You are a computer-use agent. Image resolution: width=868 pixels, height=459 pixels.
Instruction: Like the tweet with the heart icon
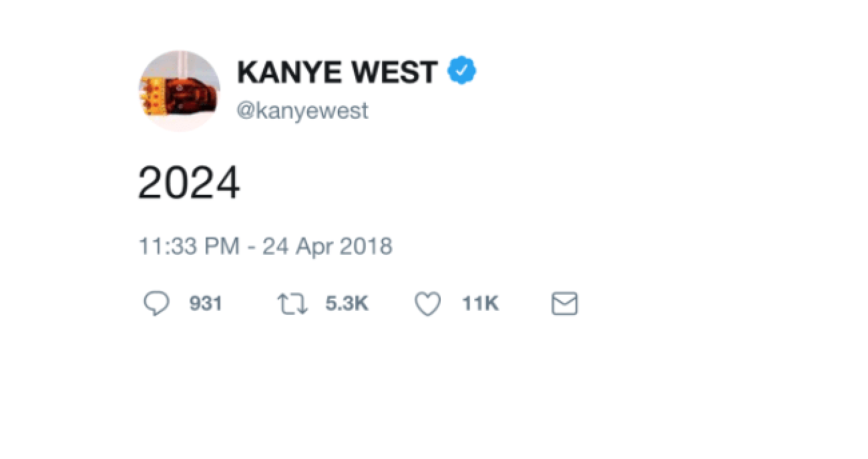click(x=428, y=304)
